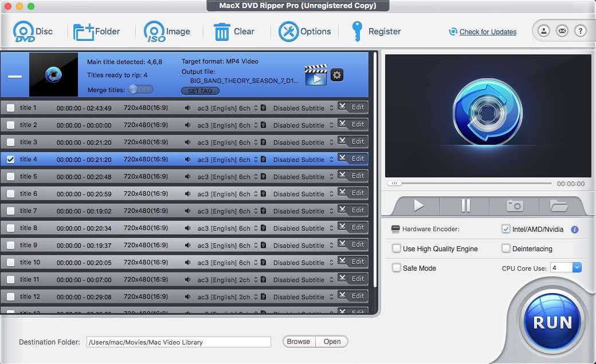Viewport: 596px width, 364px height.
Task: Follow the Check for Updates link
Action: point(487,31)
